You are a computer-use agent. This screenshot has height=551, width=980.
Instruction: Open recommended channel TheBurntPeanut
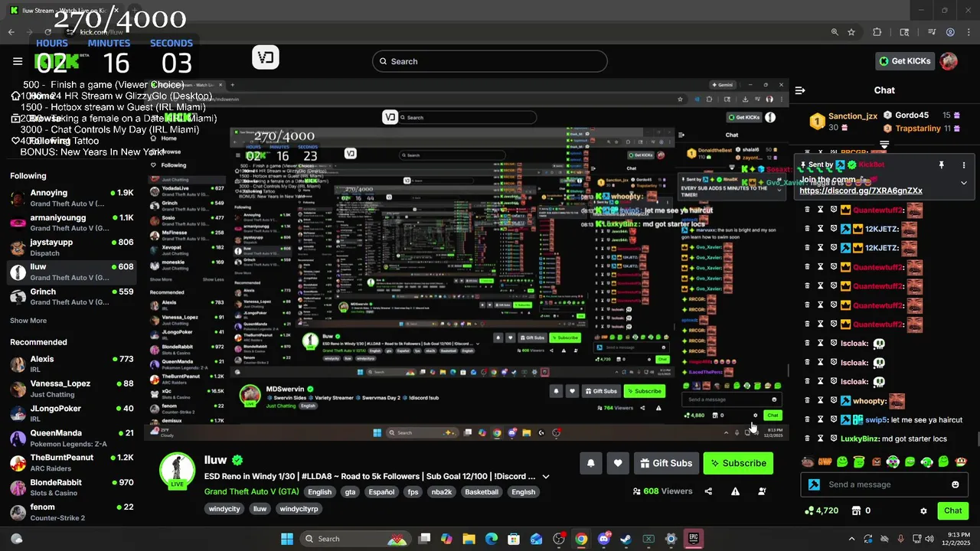72,463
